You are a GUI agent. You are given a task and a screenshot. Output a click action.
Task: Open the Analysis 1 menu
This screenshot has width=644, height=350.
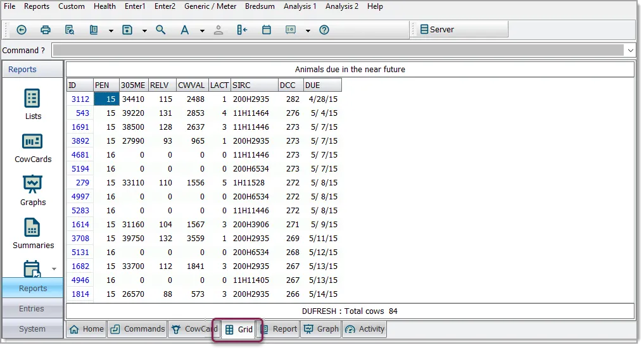(300, 6)
